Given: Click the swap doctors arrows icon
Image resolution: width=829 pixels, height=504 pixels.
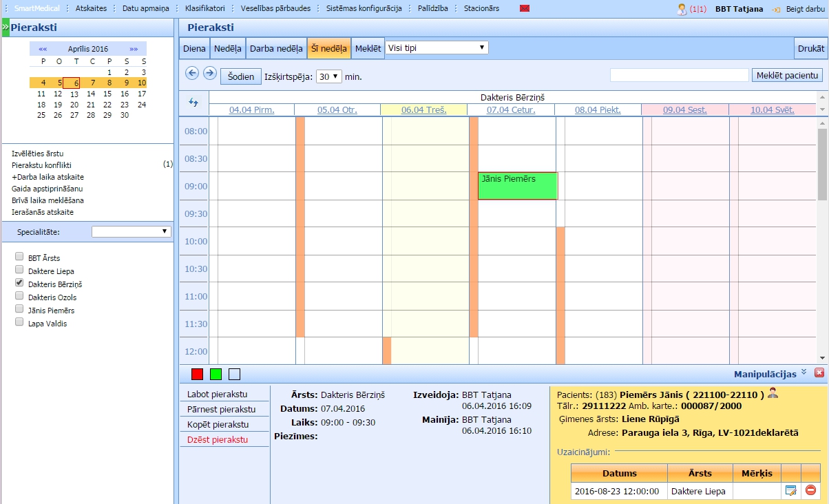Looking at the screenshot, I should point(193,103).
